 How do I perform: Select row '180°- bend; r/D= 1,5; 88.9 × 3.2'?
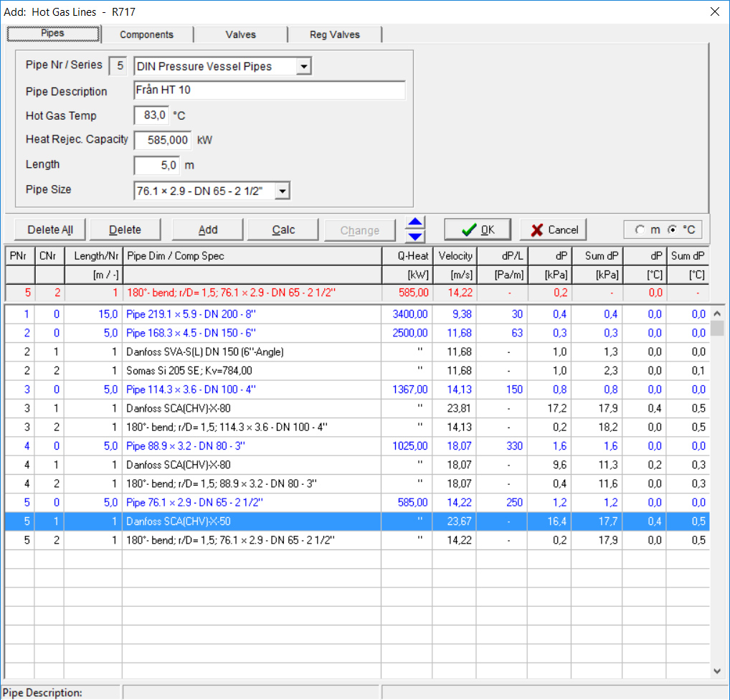357,483
